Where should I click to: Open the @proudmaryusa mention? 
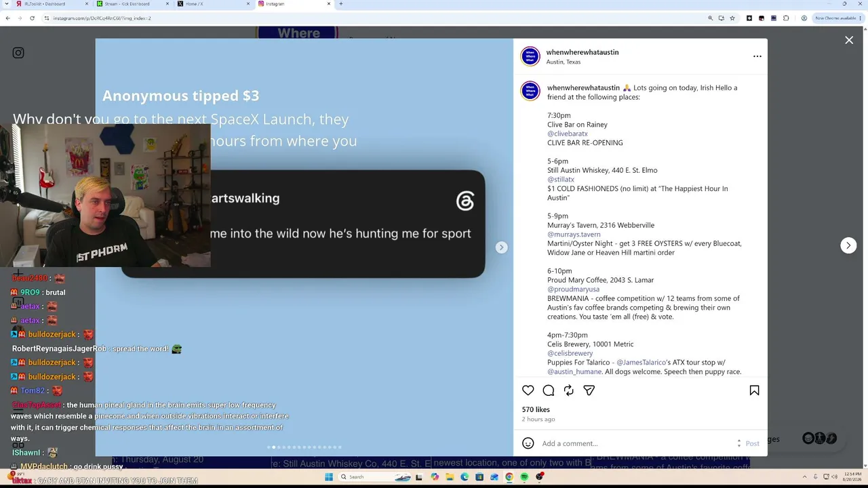pyautogui.click(x=573, y=289)
